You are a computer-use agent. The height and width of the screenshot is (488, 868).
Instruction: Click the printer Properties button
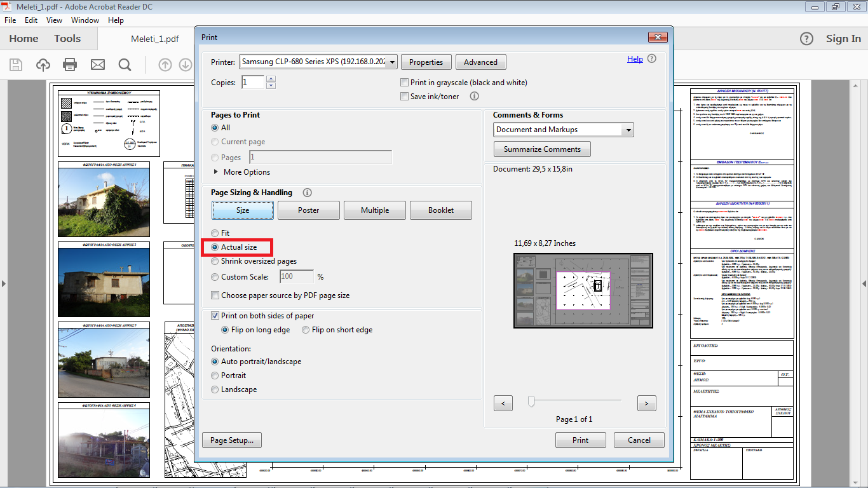(426, 62)
